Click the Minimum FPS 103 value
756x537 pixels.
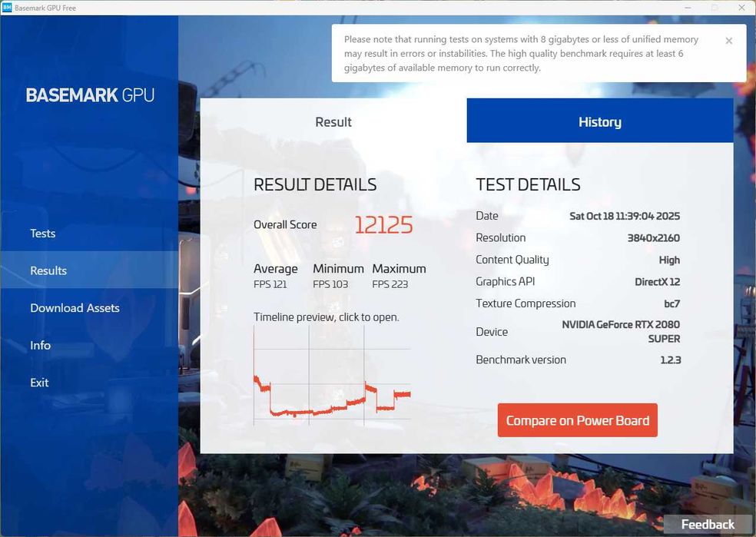click(330, 284)
